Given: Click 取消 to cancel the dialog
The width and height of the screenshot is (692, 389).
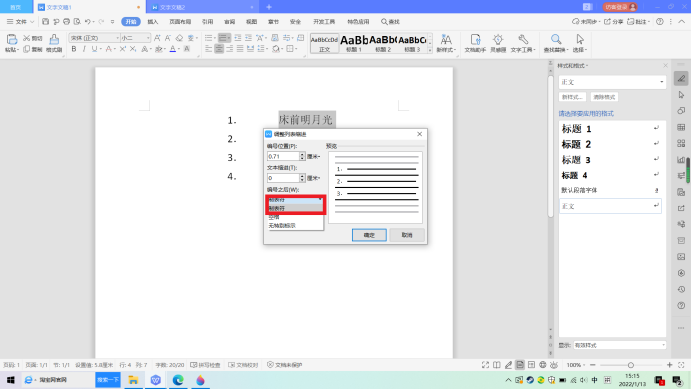Looking at the screenshot, I should (407, 235).
